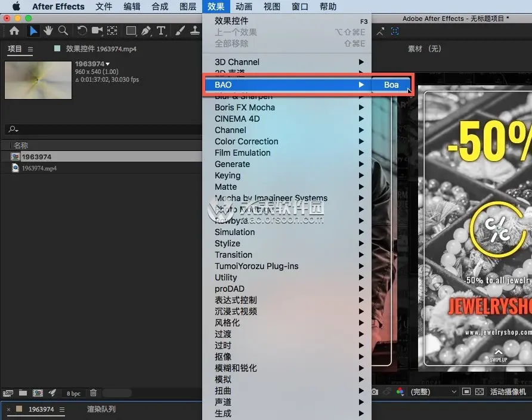Open the TumoiYorozu Plug-ins category
Screen dimensions: 532x420
pyautogui.click(x=287, y=266)
